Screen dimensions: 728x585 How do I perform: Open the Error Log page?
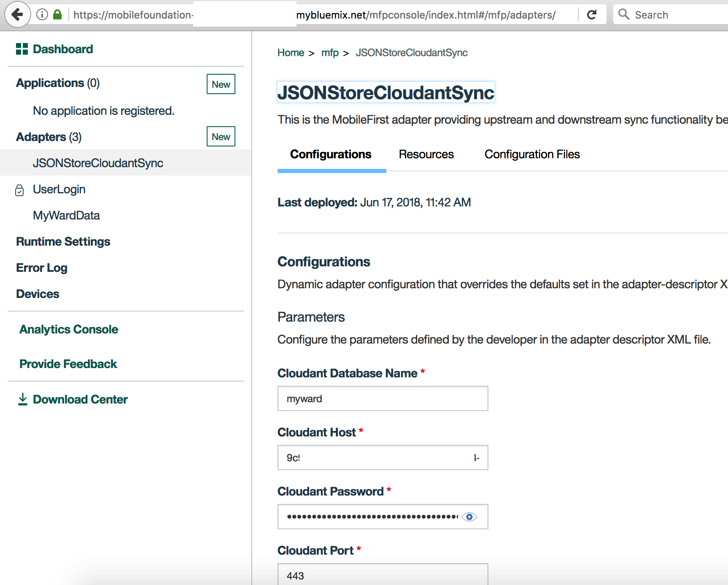[x=42, y=268]
